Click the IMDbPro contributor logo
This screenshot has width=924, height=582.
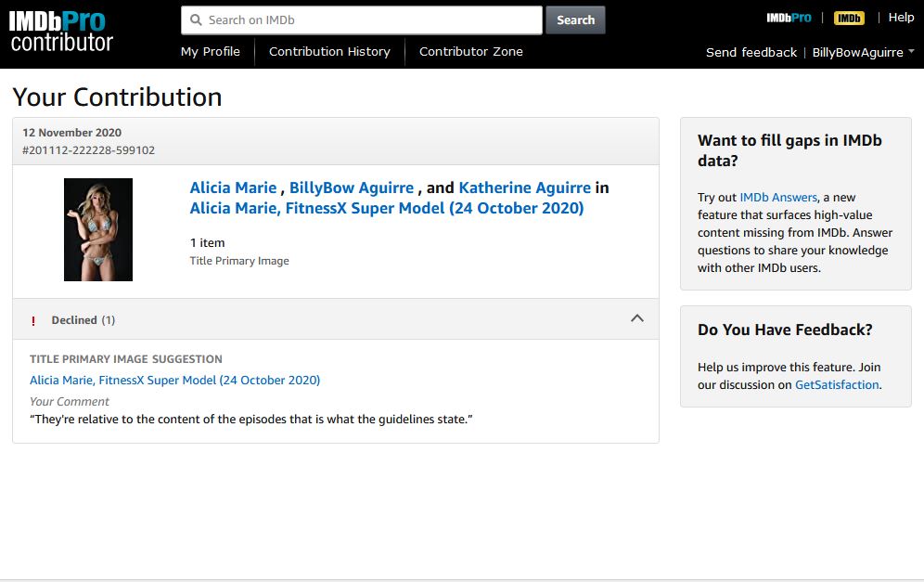click(x=61, y=32)
